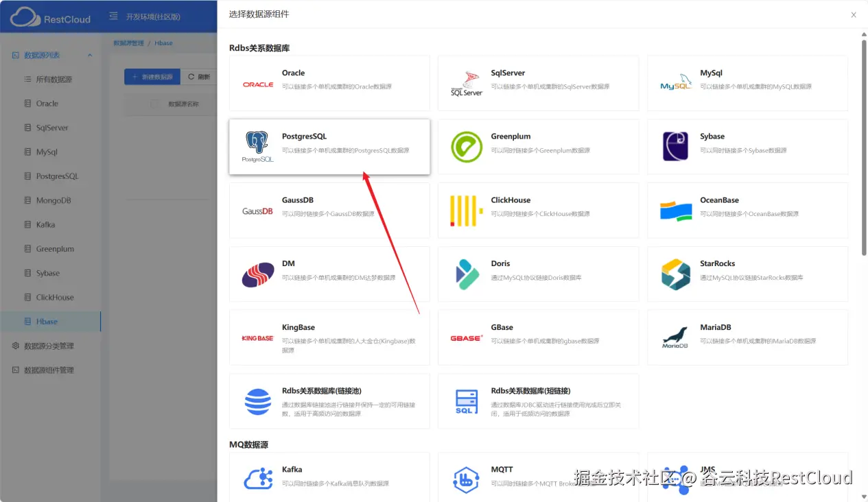Image resolution: width=868 pixels, height=502 pixels.
Task: Click the Sybase spiral logo
Action: [x=676, y=147]
